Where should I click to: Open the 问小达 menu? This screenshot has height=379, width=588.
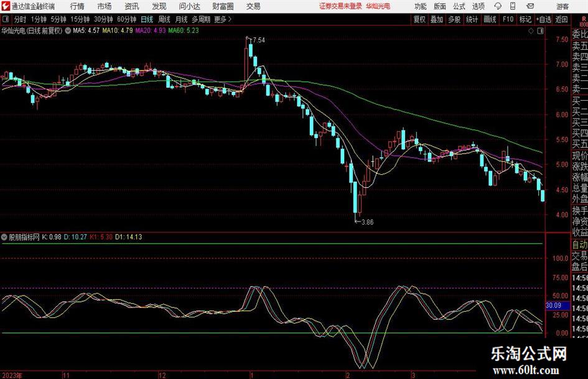pyautogui.click(x=189, y=6)
